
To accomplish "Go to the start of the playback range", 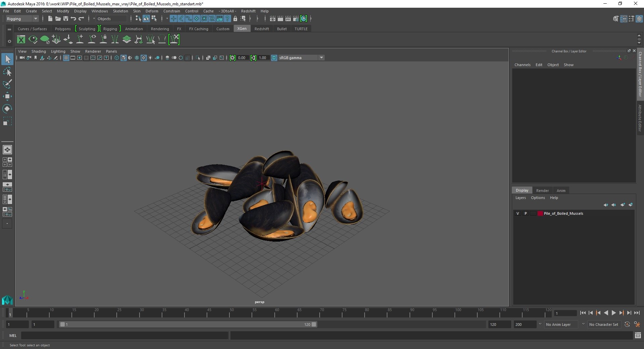I will tap(583, 313).
